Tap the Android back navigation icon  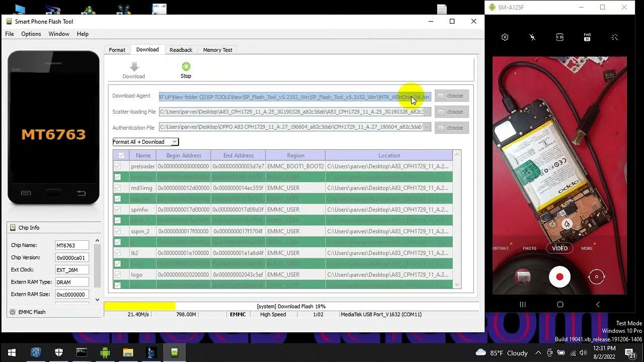598,304
